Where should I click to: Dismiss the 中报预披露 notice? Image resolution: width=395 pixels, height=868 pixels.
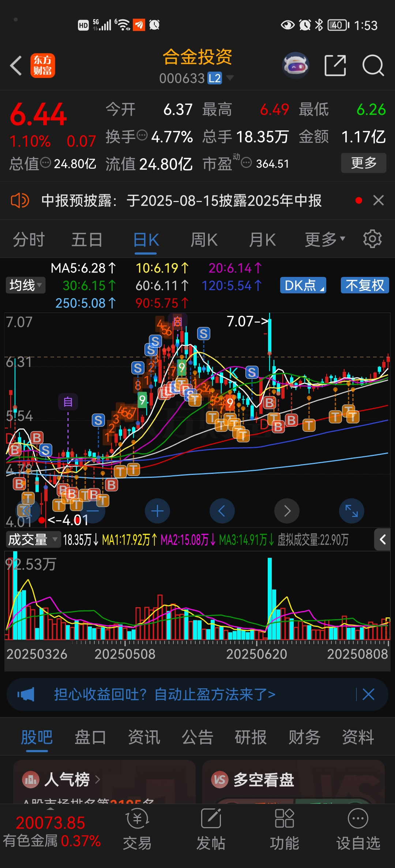click(x=379, y=200)
